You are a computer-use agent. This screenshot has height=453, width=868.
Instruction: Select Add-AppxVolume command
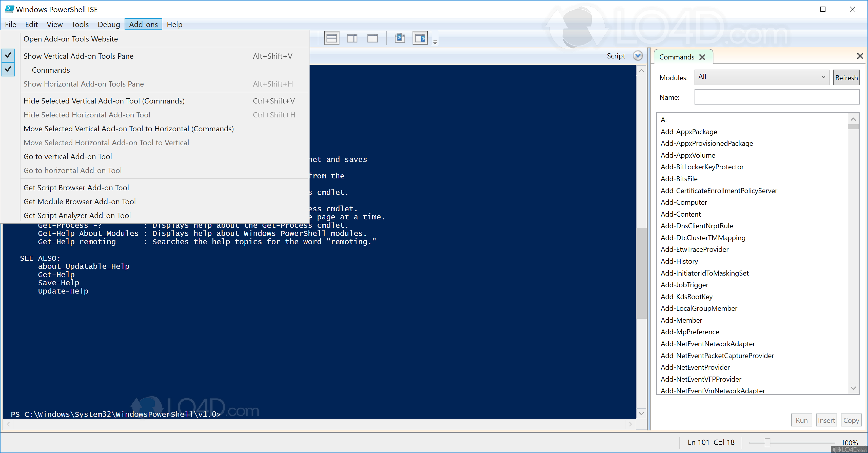point(688,155)
